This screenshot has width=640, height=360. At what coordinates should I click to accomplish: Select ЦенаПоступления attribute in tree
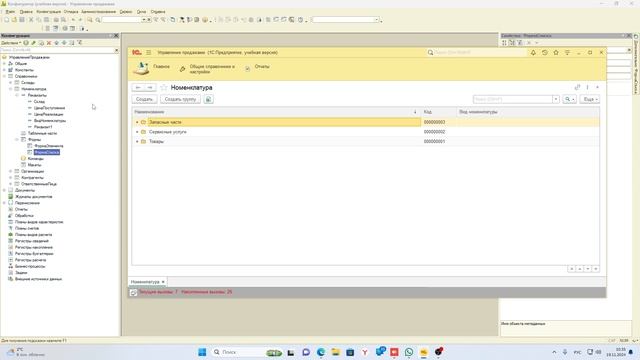pyautogui.click(x=49, y=108)
